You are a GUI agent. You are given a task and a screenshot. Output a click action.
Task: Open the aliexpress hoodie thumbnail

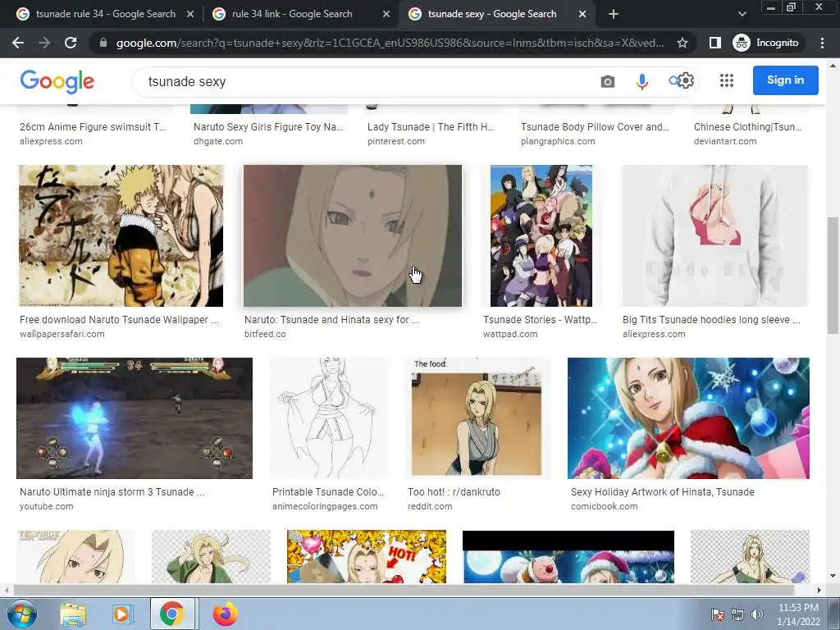point(714,235)
